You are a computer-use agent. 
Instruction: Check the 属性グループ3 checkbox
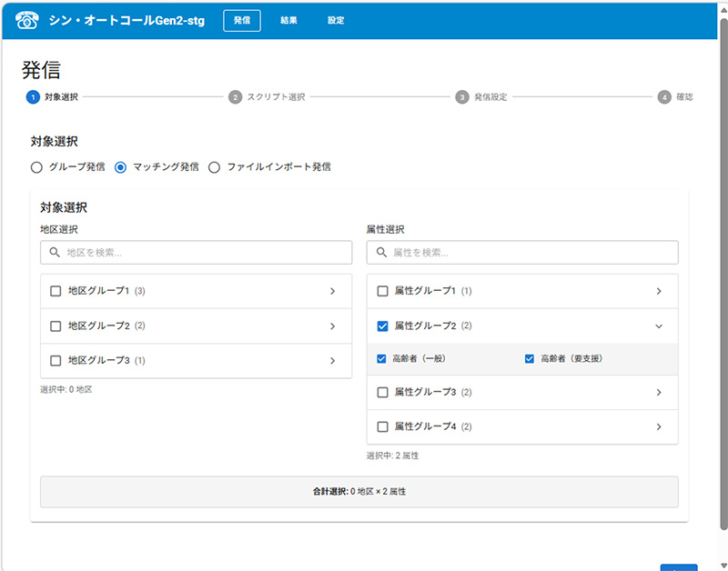coord(382,393)
